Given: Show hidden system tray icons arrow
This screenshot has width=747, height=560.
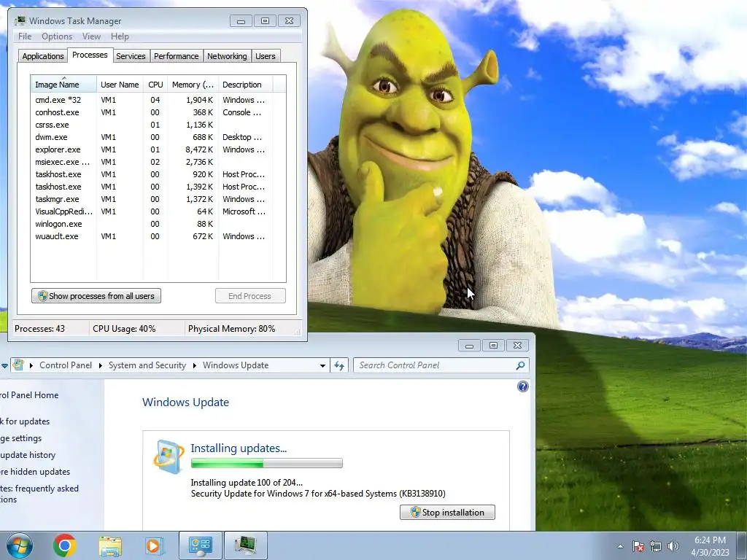Looking at the screenshot, I should click(620, 546).
